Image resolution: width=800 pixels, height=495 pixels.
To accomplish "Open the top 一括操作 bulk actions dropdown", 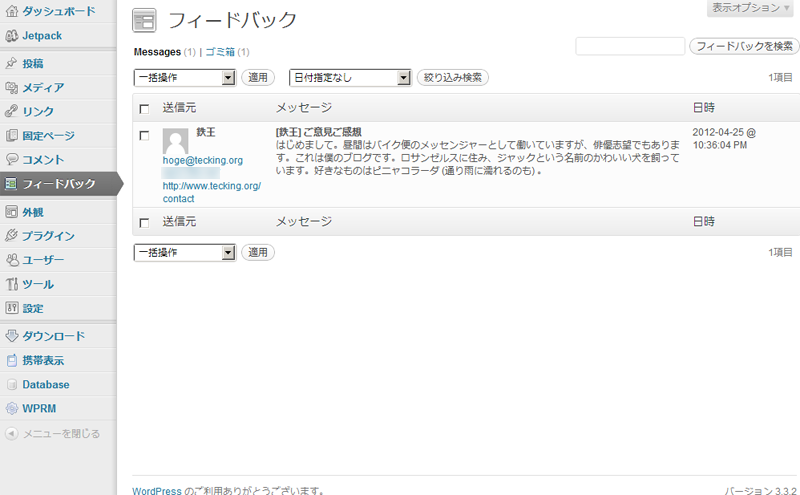I will pyautogui.click(x=184, y=77).
